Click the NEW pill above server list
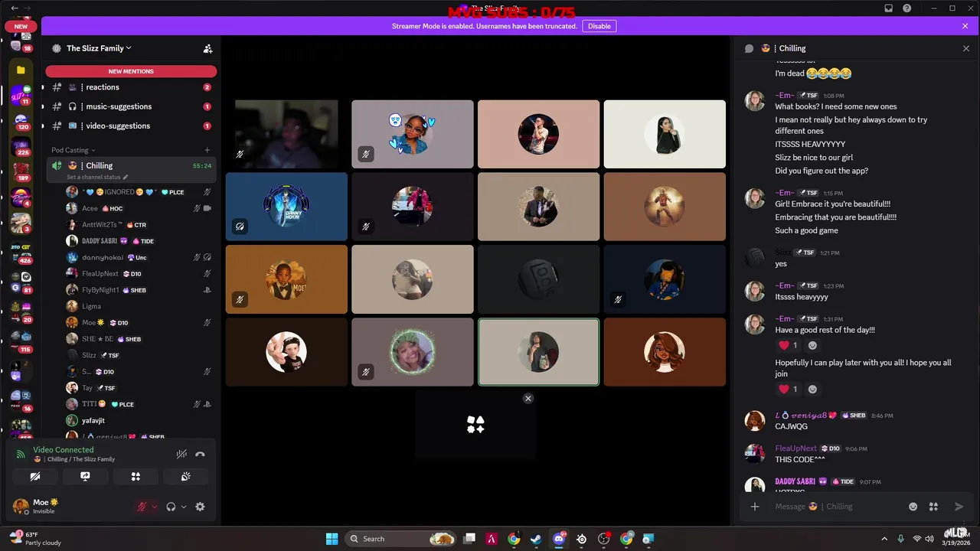The image size is (980, 551). tap(21, 26)
